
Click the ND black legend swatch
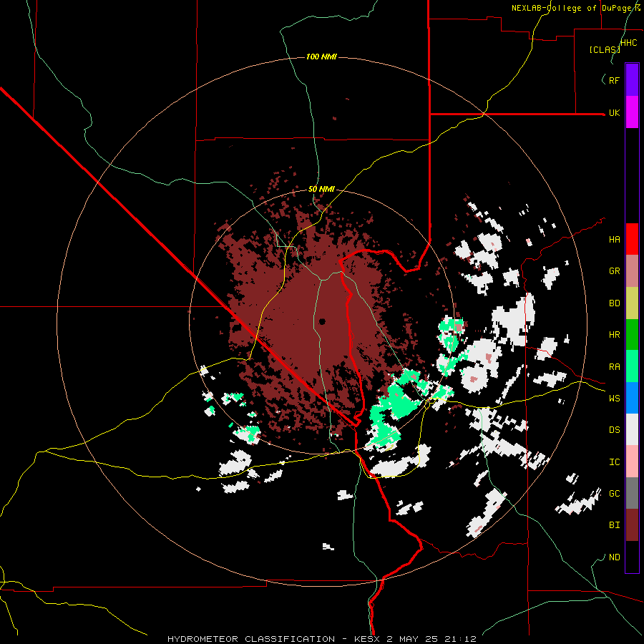pos(632,557)
